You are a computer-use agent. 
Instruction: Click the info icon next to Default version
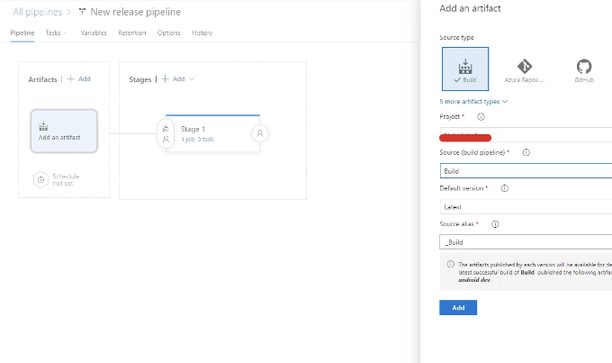coord(505,188)
